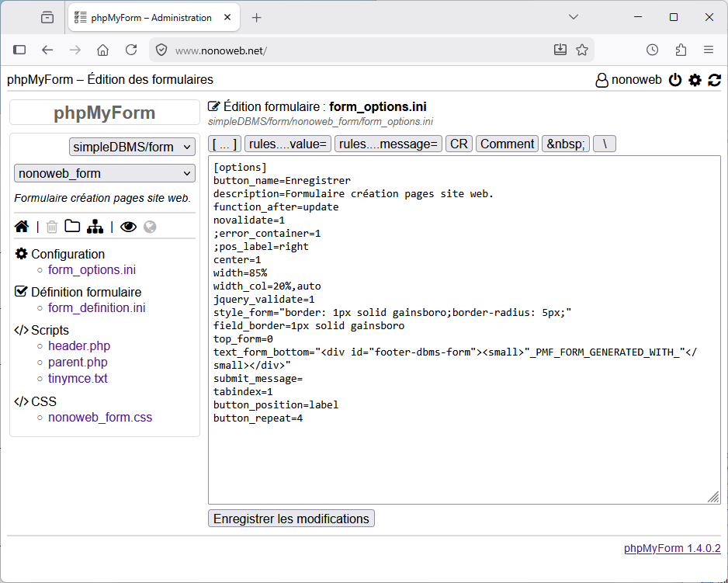Click Enregistrer les modifications button
Screen dimensions: 728x583
pyautogui.click(x=291, y=519)
